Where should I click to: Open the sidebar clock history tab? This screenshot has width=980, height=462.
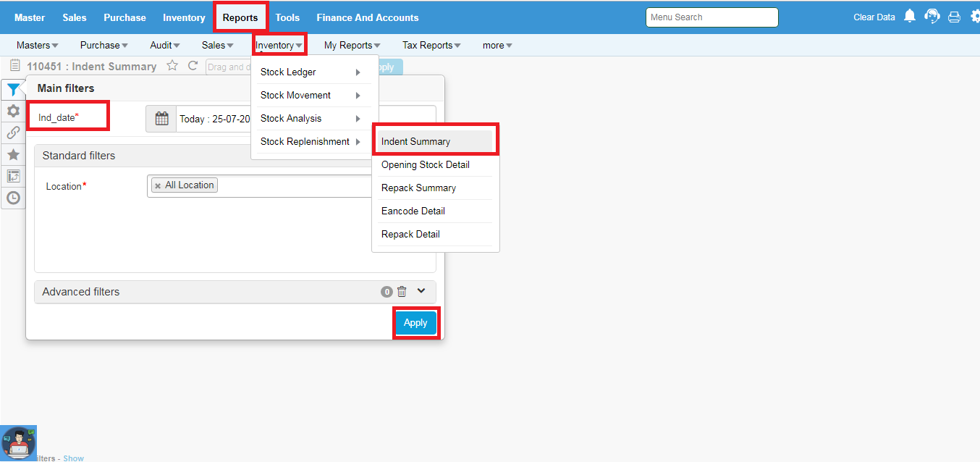coord(13,198)
